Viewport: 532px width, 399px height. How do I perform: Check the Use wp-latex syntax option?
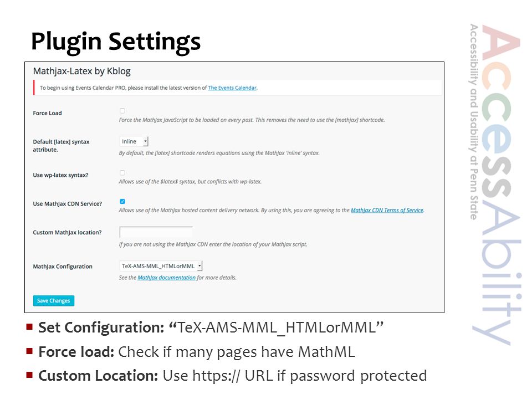click(122, 173)
